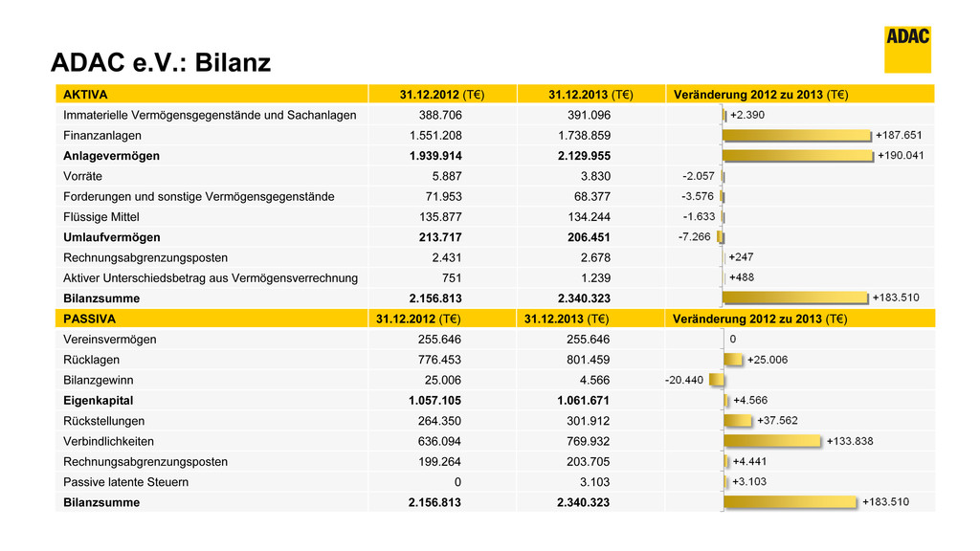Select Verbindlichkeiten 2012 value 636.094
This screenshot has width=980, height=551.
[439, 442]
